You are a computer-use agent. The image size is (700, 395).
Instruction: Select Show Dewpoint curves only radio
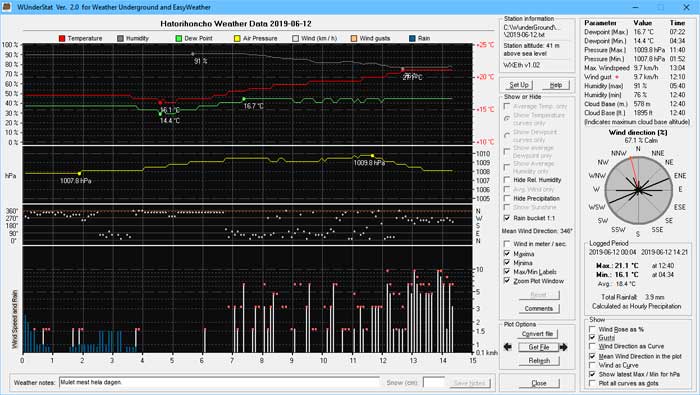pyautogui.click(x=507, y=135)
